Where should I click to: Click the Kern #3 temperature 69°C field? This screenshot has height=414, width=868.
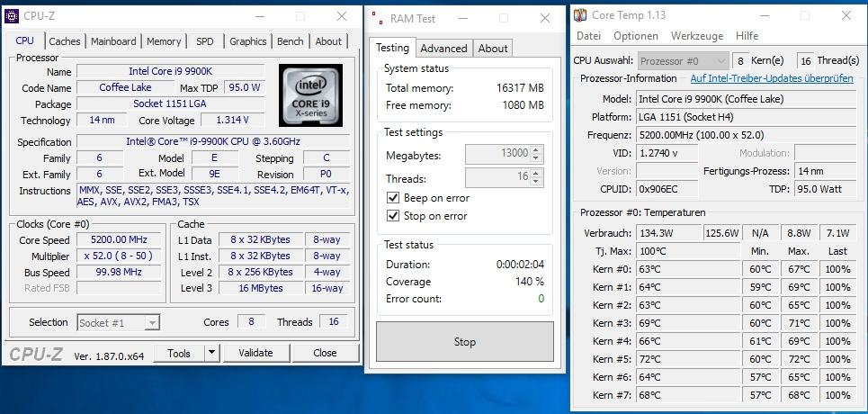coord(687,323)
